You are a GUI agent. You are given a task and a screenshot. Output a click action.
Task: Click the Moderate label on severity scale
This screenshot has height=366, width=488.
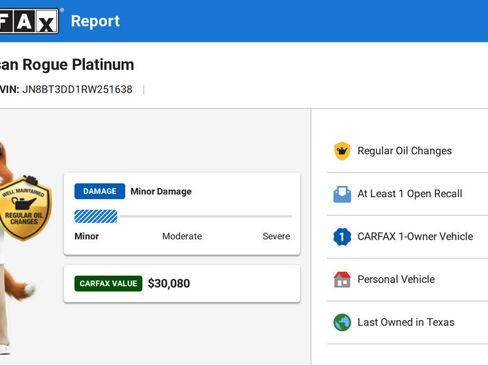click(182, 236)
